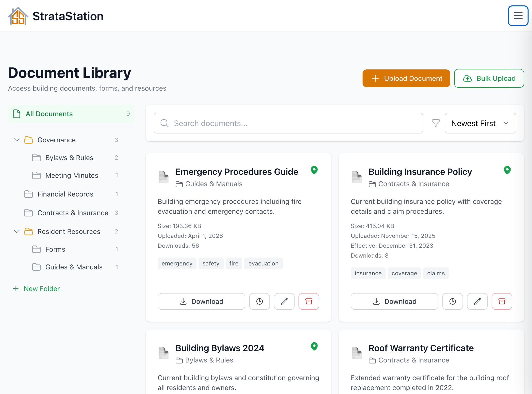Screen dimensions: 532x394
Task: Collapse the Governance folder chevron
Action: (x=17, y=140)
